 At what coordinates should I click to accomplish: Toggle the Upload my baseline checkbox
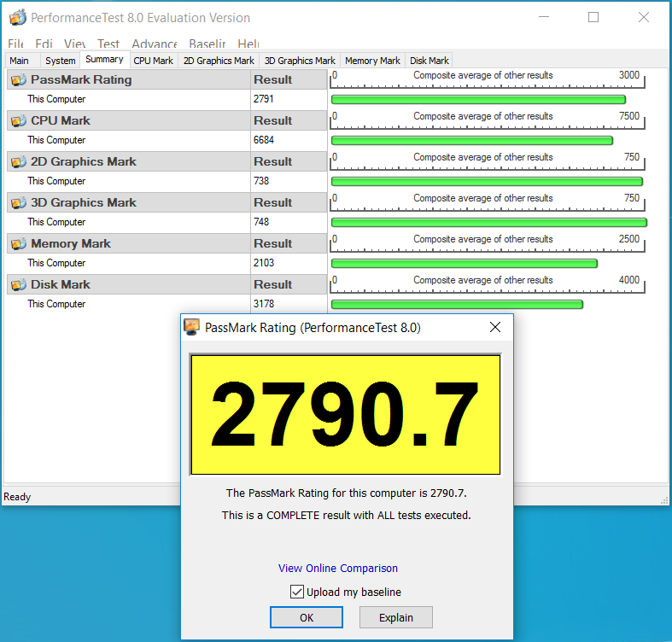[296, 592]
